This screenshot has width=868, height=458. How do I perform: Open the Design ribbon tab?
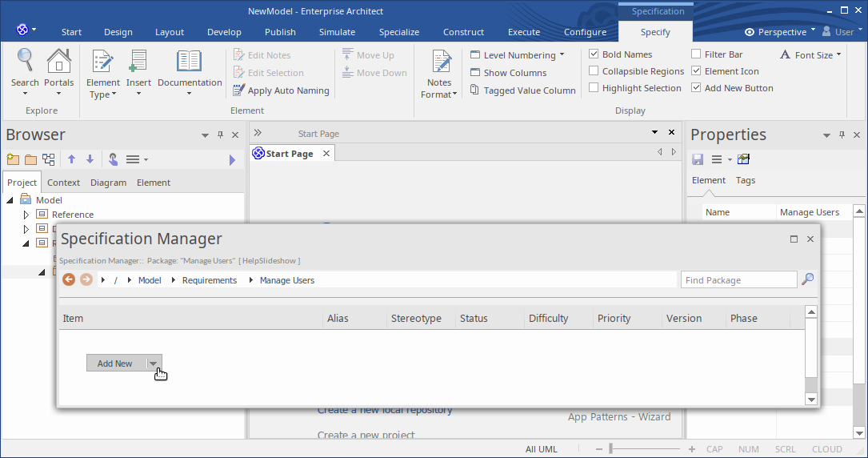point(118,32)
